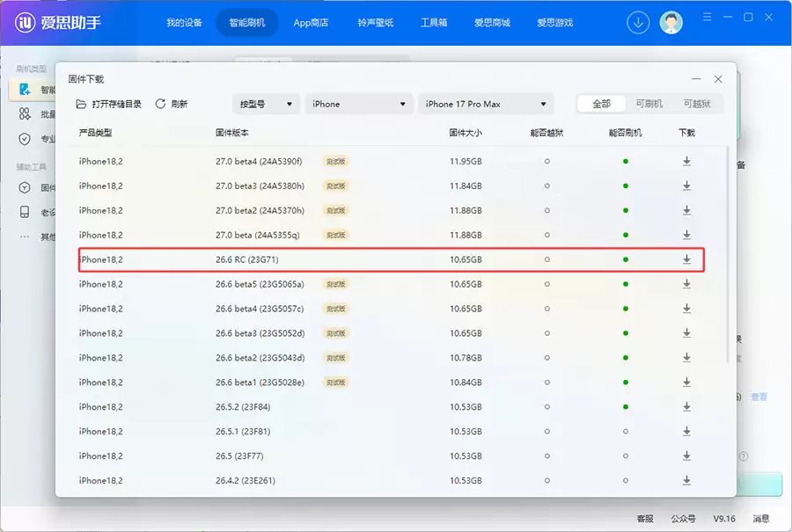Open 铃声壁纸 in the top navigation
This screenshot has height=532, width=792.
tap(375, 23)
